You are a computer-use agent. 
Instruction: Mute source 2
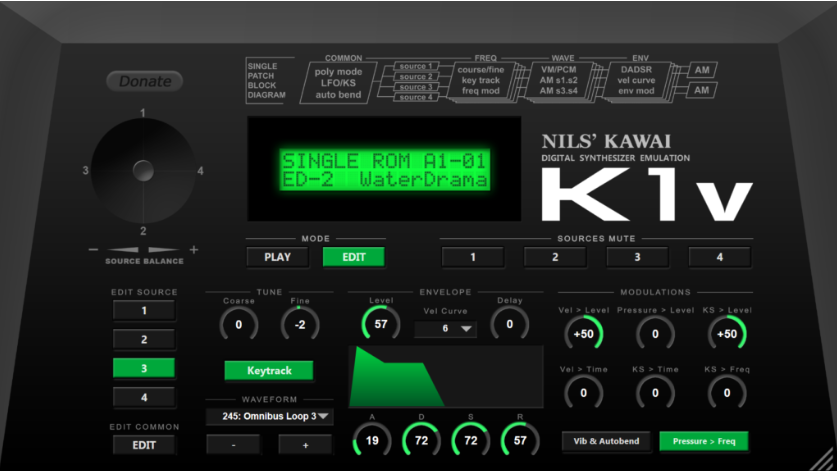555,257
